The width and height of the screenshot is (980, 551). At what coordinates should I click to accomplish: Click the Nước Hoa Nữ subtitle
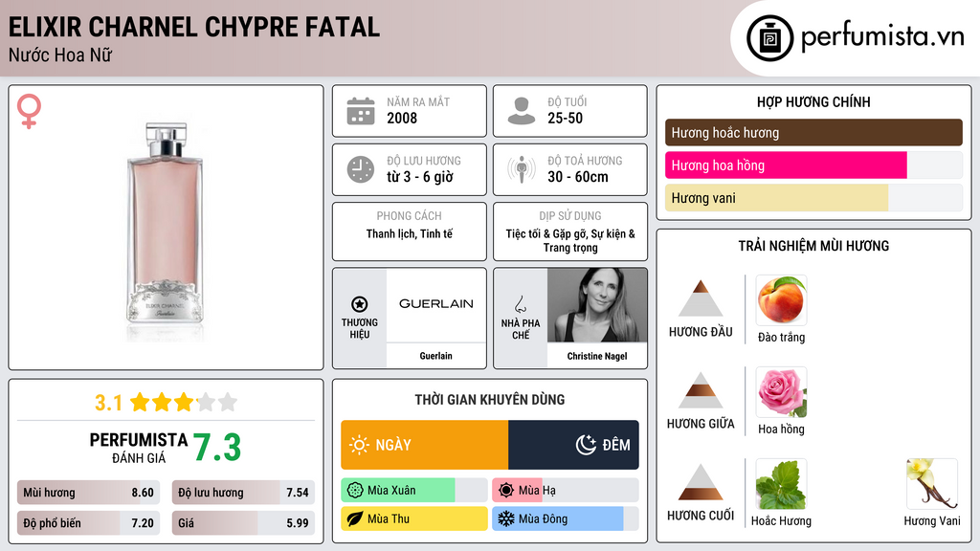(x=60, y=55)
